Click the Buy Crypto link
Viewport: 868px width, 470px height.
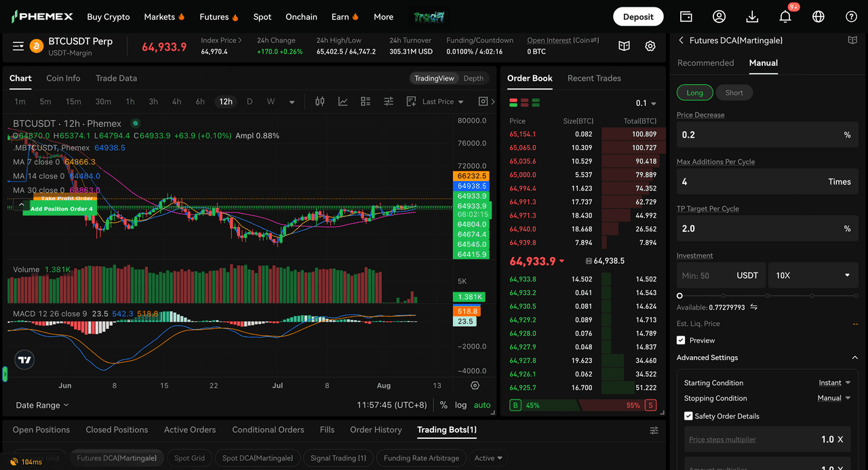(x=108, y=16)
